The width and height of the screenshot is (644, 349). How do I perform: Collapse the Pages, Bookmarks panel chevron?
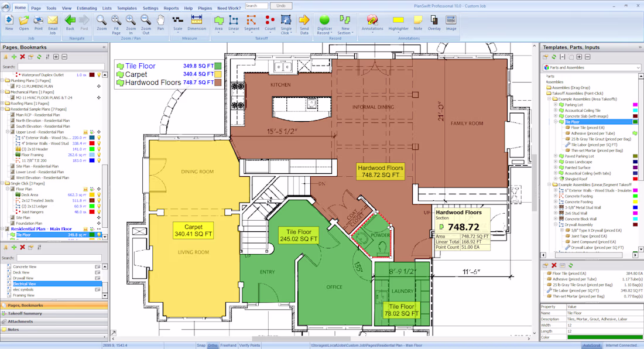pos(104,47)
